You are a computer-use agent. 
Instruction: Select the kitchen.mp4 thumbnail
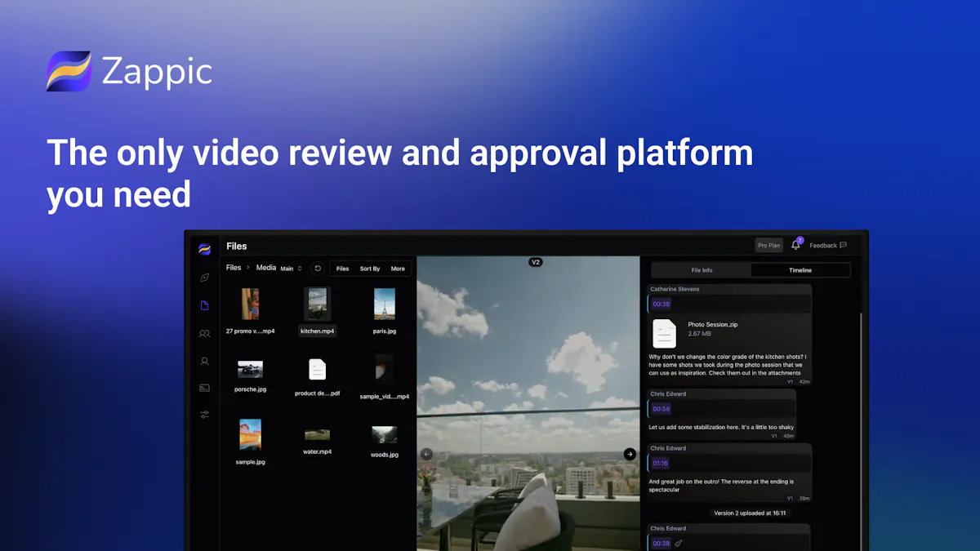(317, 304)
